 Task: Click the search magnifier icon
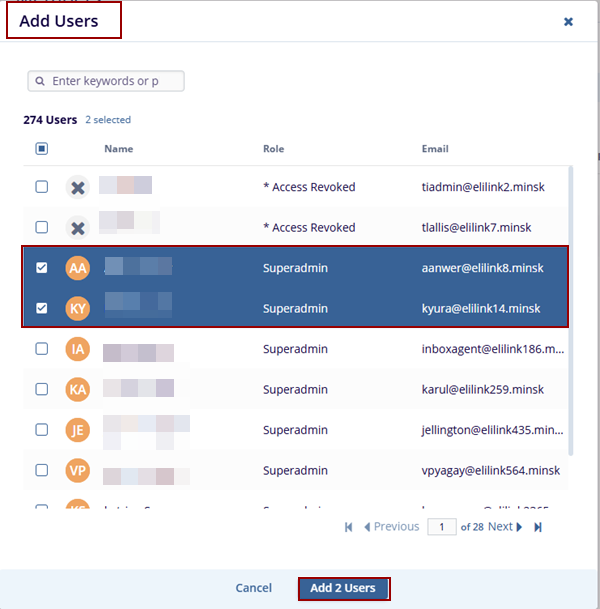click(x=40, y=81)
